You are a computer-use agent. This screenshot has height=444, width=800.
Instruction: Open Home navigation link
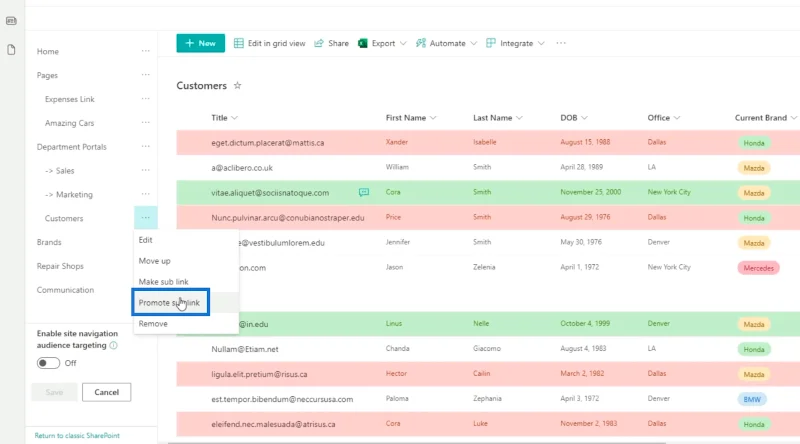[47, 51]
